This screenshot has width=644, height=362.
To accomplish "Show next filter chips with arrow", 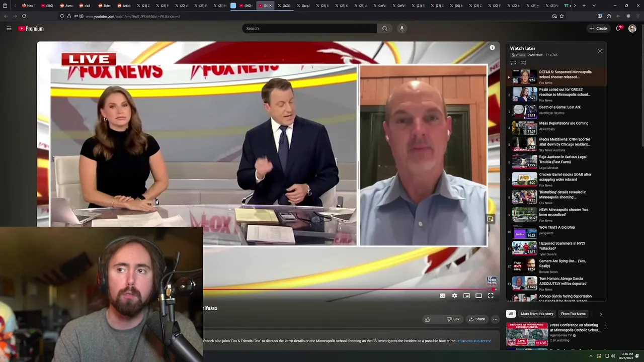I will pos(600,314).
